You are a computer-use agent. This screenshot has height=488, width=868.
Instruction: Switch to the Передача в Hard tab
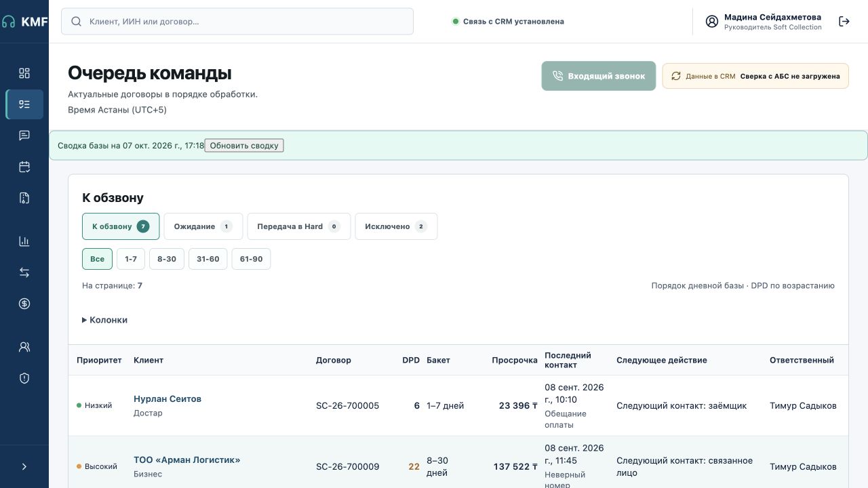coord(299,226)
